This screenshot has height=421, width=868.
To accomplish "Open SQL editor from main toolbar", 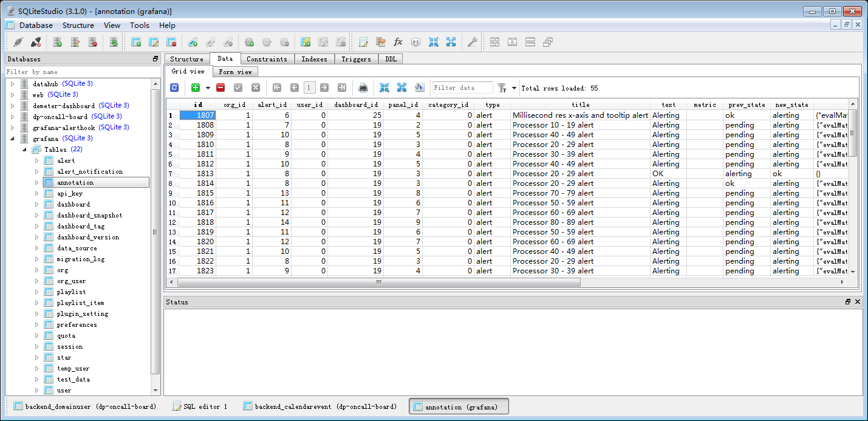I will pos(363,42).
